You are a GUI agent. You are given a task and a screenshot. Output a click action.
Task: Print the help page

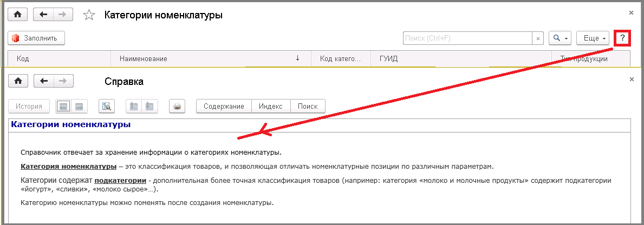coord(177,106)
